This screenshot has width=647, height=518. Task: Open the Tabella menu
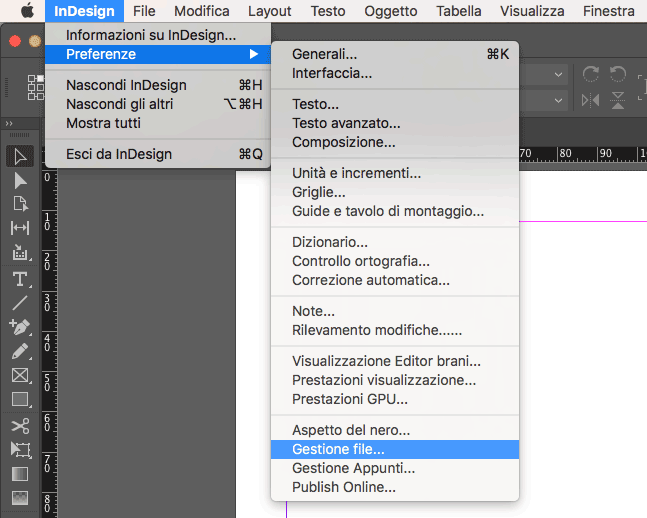458,11
